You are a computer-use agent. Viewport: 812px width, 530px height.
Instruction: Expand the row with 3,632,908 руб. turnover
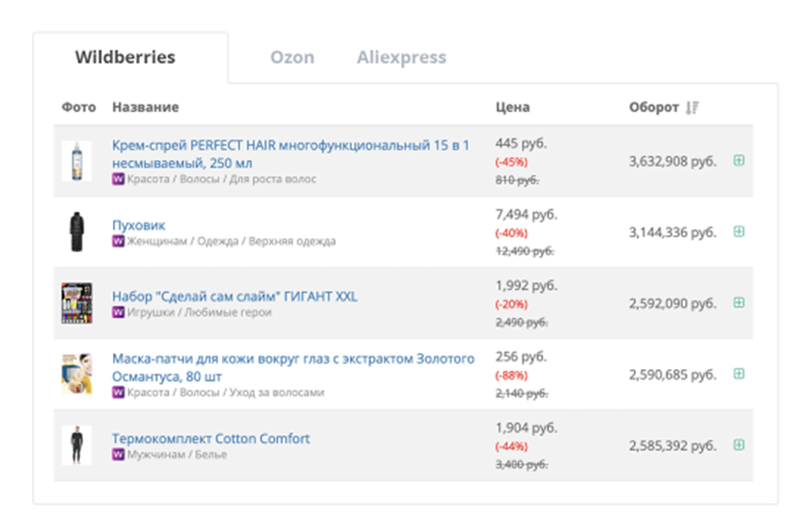pos(739,161)
